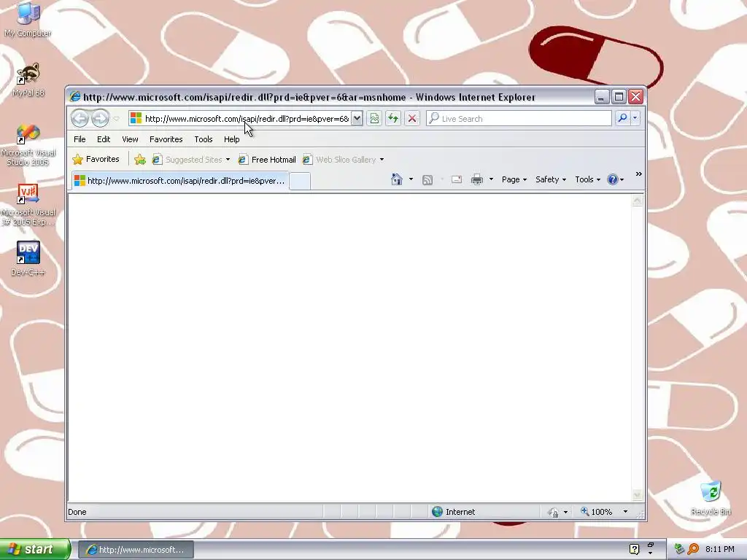The width and height of the screenshot is (747, 560).
Task: Click the Internet Explorer taskbar button
Action: pyautogui.click(x=136, y=550)
